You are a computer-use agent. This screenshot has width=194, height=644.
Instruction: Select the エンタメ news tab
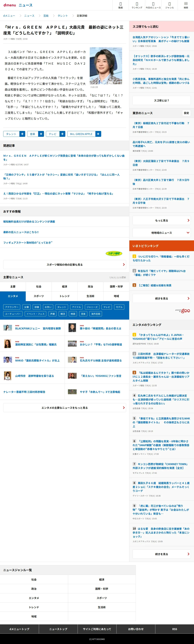[13, 296]
